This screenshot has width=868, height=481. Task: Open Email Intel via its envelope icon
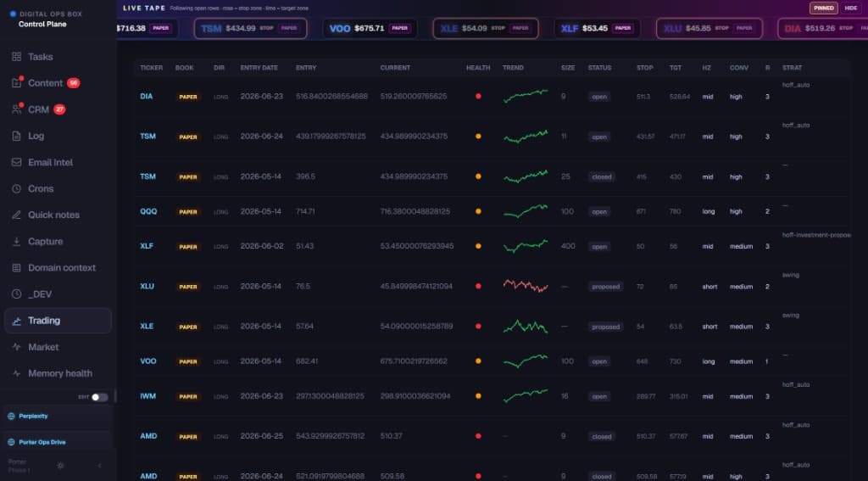click(x=17, y=162)
